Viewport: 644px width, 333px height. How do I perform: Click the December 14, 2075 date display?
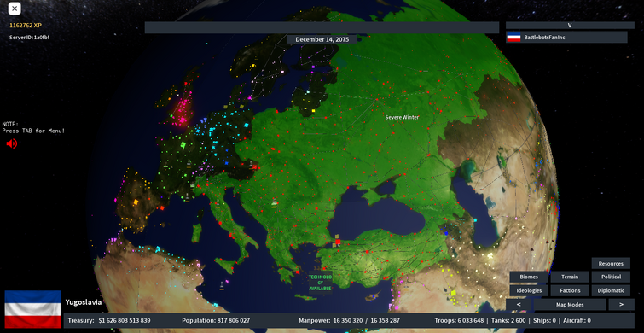coord(322,39)
